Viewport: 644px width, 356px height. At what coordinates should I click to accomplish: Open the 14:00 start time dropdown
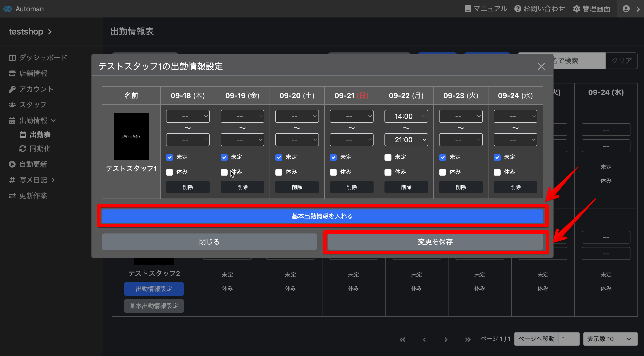pyautogui.click(x=406, y=116)
